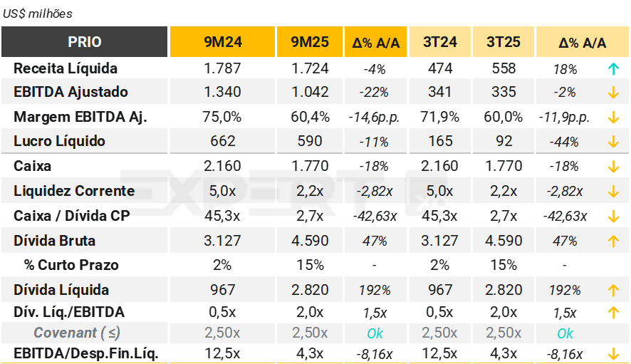Click the down arrow in Margem EBITDA Aj. row
631x364 pixels.
(612, 118)
